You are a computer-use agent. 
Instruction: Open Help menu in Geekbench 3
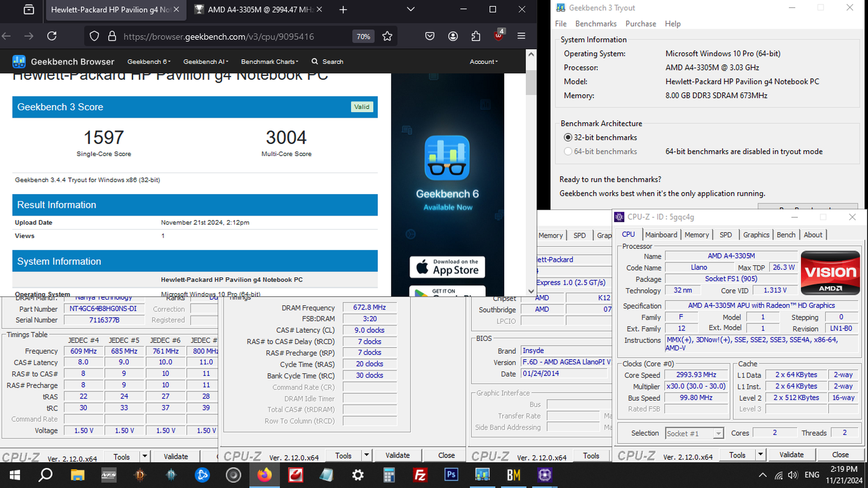pos(673,24)
